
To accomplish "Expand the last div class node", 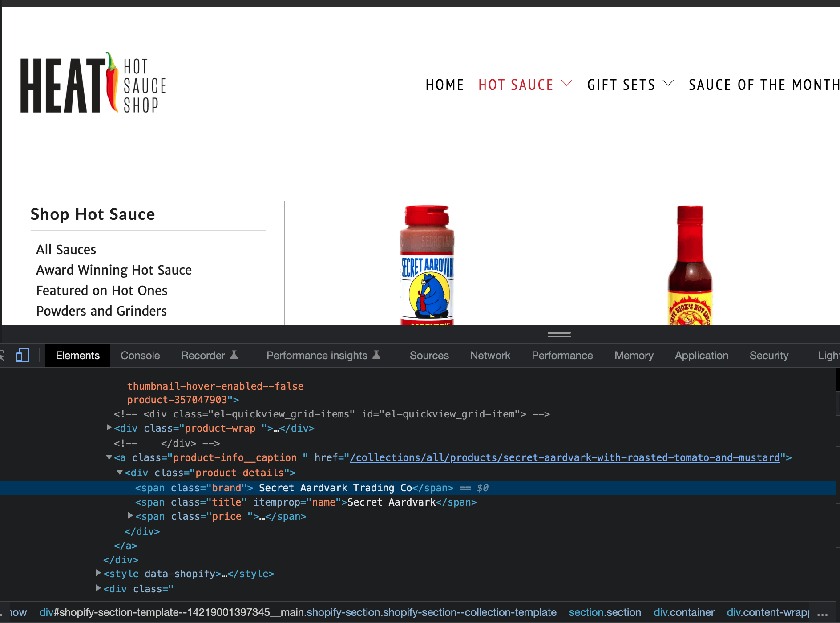I will pyautogui.click(x=98, y=588).
